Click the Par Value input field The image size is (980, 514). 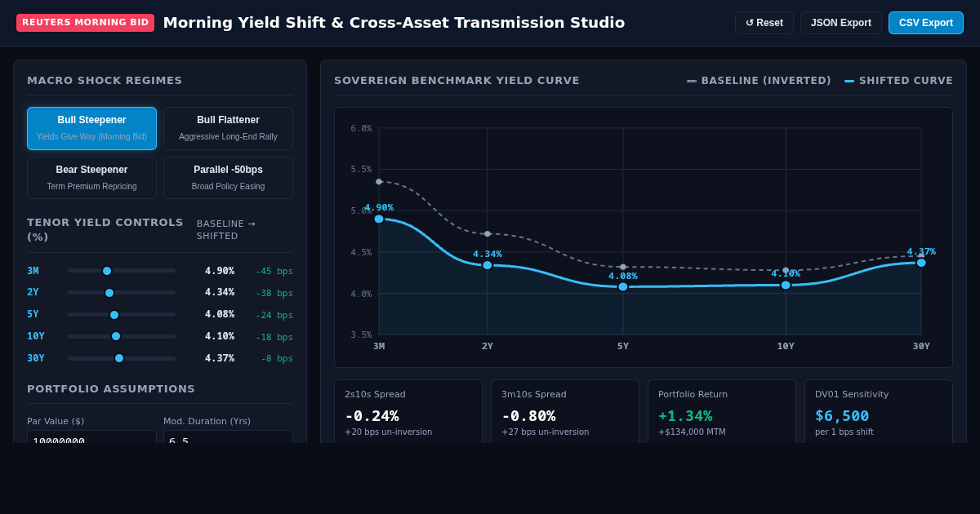pos(91,437)
